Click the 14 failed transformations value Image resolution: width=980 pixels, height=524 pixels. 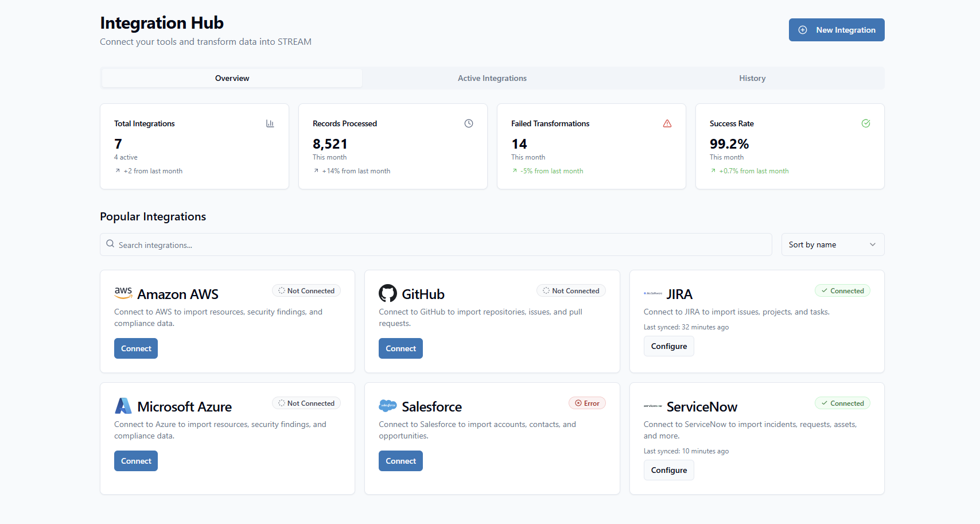[519, 144]
